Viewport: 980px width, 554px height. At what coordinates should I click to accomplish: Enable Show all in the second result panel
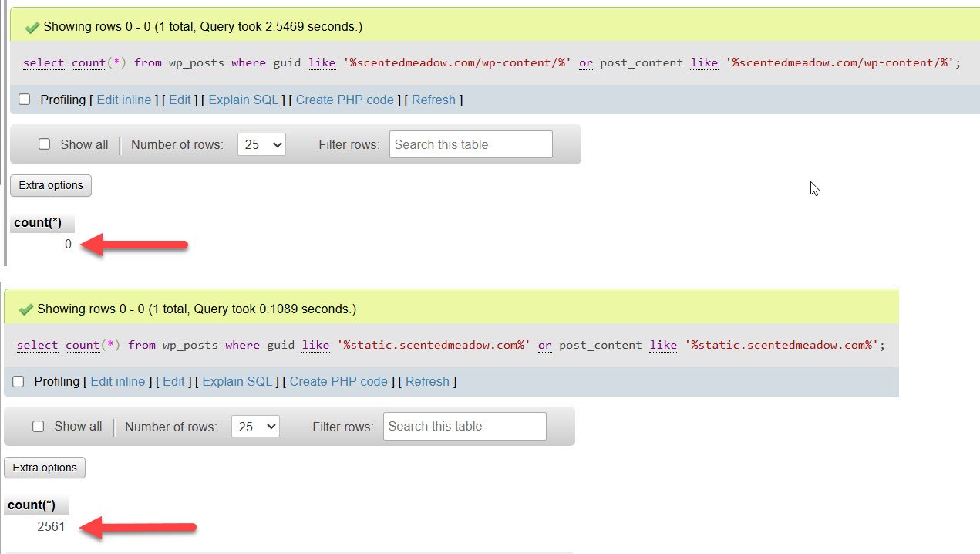click(x=39, y=426)
